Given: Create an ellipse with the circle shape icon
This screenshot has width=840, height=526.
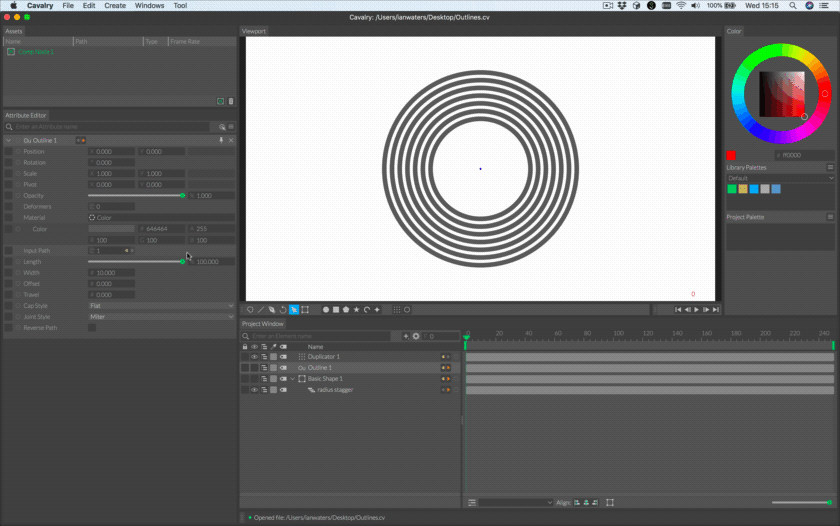Looking at the screenshot, I should pos(326,310).
